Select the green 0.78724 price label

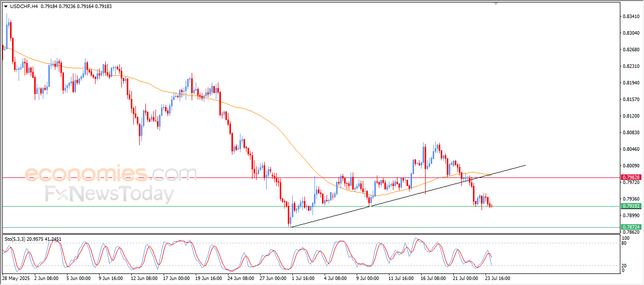click(x=630, y=227)
